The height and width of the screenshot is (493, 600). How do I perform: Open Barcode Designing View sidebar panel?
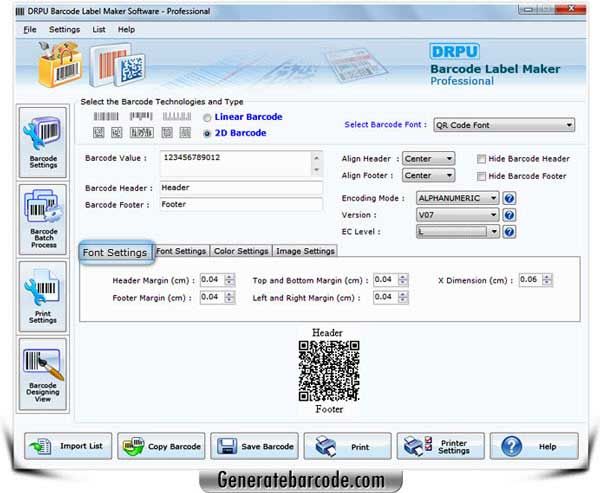pos(43,374)
